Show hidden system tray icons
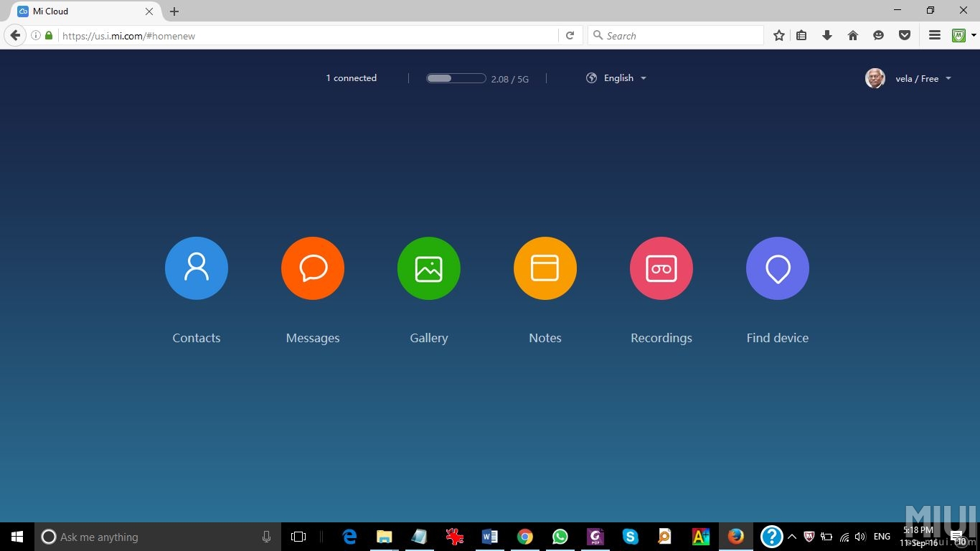This screenshot has height=551, width=980. (x=792, y=537)
